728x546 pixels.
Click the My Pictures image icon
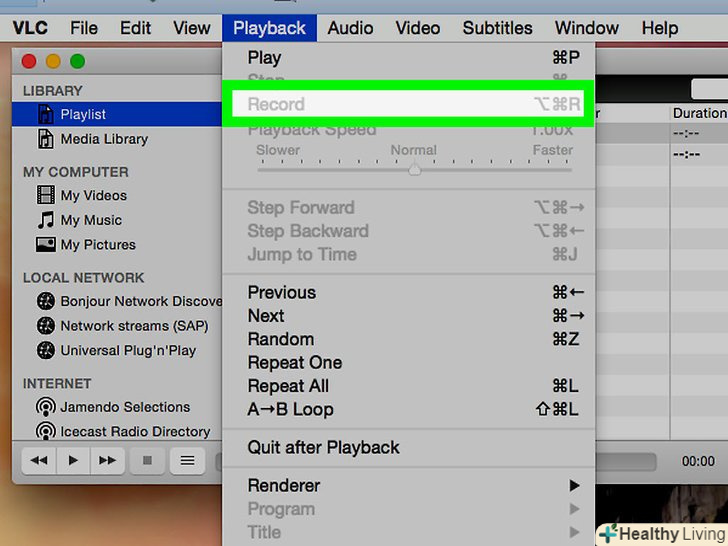pos(46,244)
